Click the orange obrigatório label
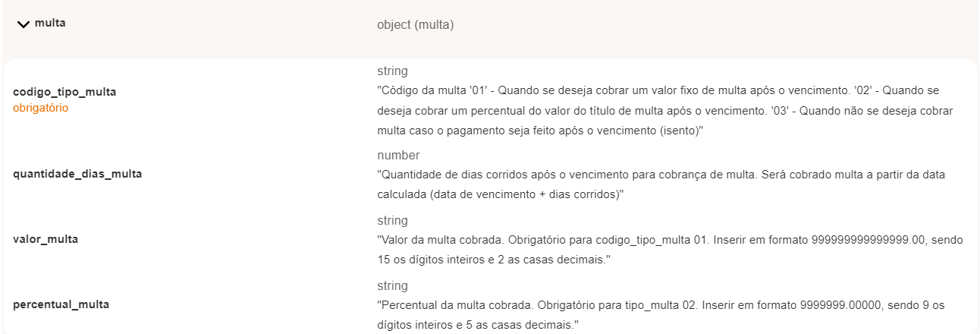 (x=41, y=108)
